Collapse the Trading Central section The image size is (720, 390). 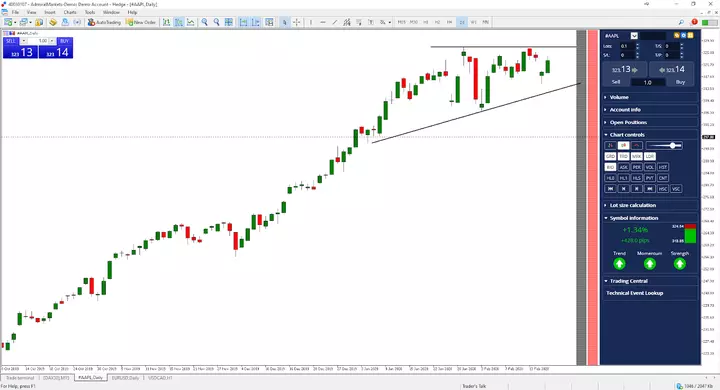coord(650,281)
